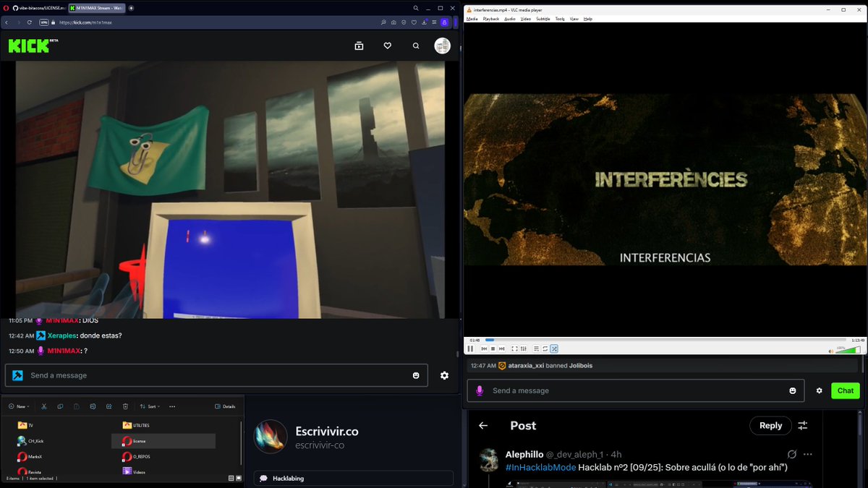
Task: Click Reply button on the post
Action: pos(770,426)
